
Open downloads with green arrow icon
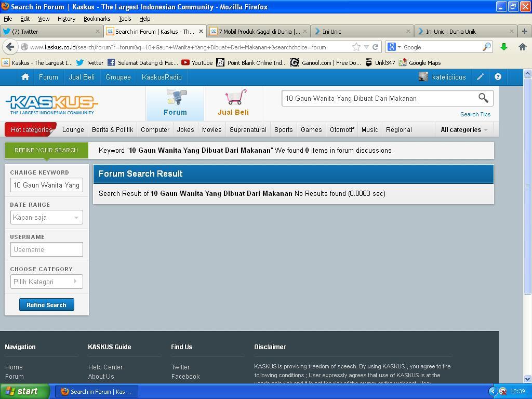pyautogui.click(x=504, y=47)
